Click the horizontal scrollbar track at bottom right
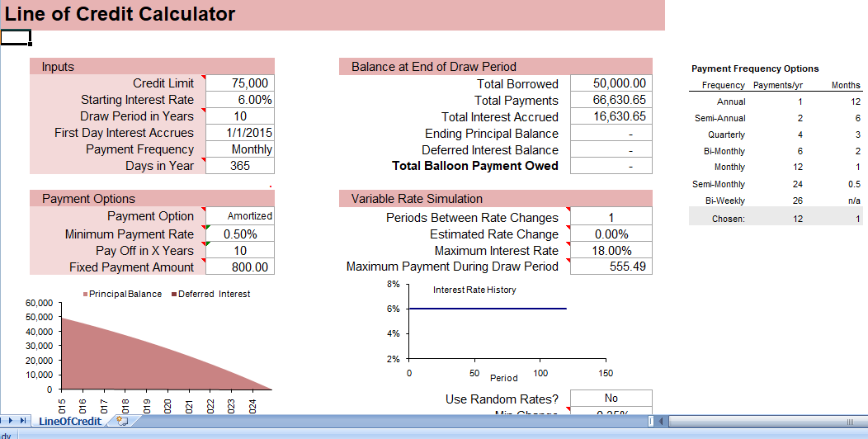Screen dimensions: 868x439 767,422
